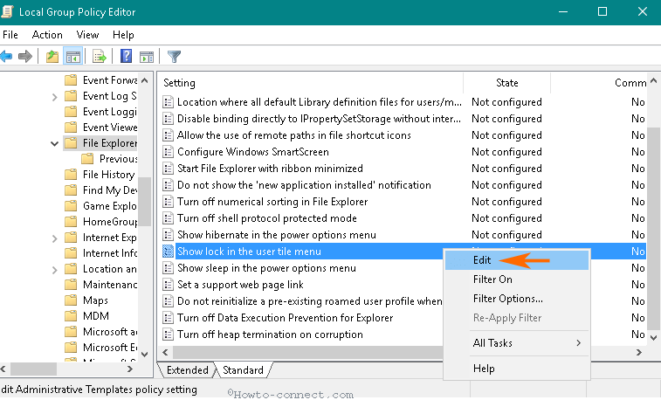The height and width of the screenshot is (400, 661).
Task: Click the policy icon for Configure Windows SmartScreen
Action: tap(168, 152)
